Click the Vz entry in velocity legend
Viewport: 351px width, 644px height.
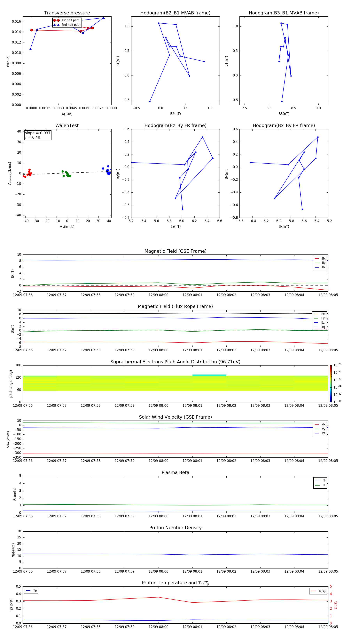320,433
